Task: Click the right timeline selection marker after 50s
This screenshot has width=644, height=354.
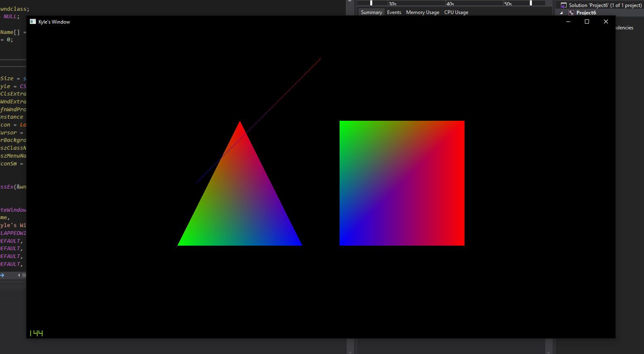Action: pos(531,3)
